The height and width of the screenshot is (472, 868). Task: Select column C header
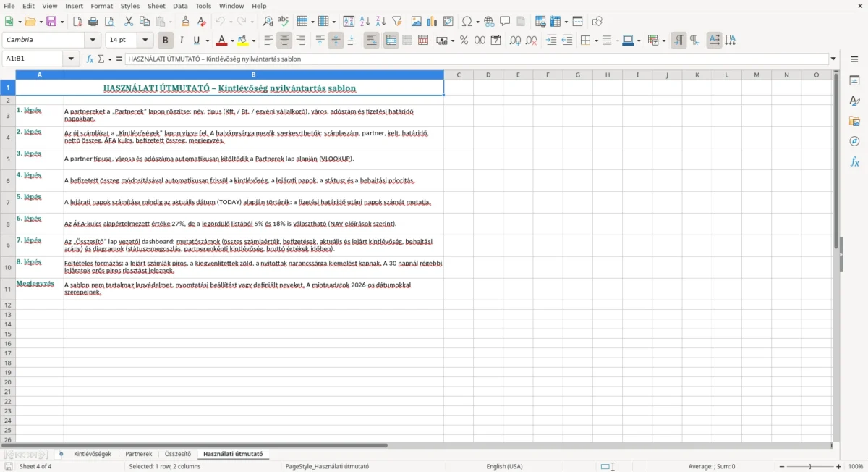[459, 75]
